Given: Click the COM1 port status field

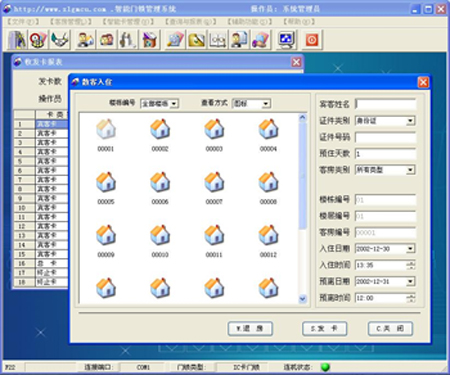Looking at the screenshot, I should [143, 367].
